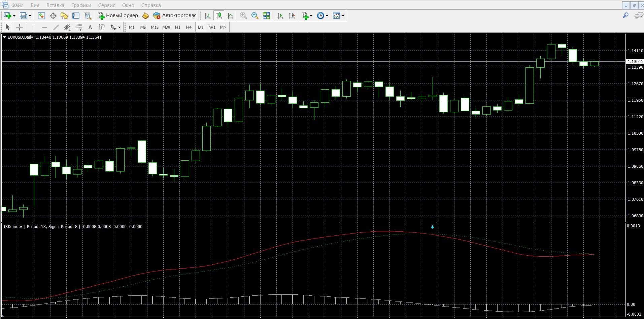The height and width of the screenshot is (319, 644).
Task: Expand EURUSD,Daily chart header triangle
Action: [x=4, y=37]
